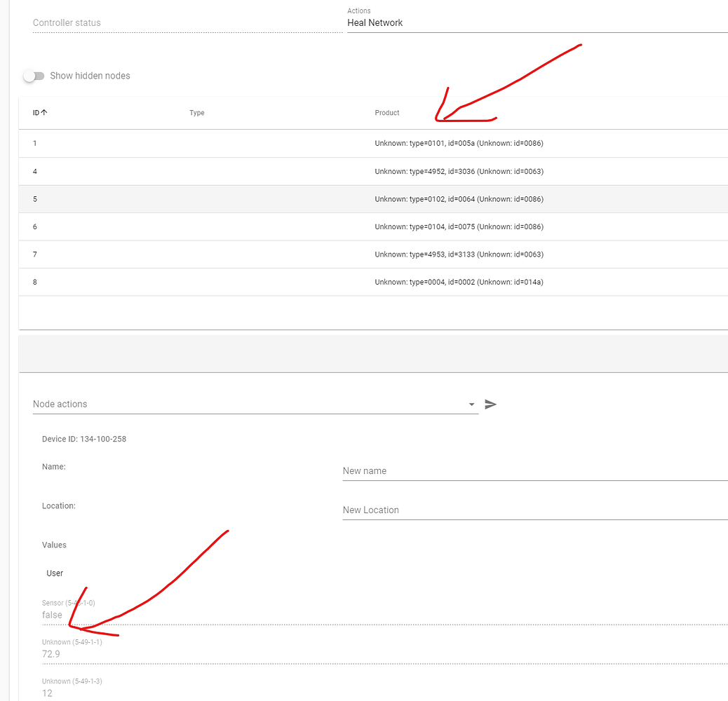This screenshot has width=728, height=701.
Task: Select node row with ID 4
Action: (372, 172)
